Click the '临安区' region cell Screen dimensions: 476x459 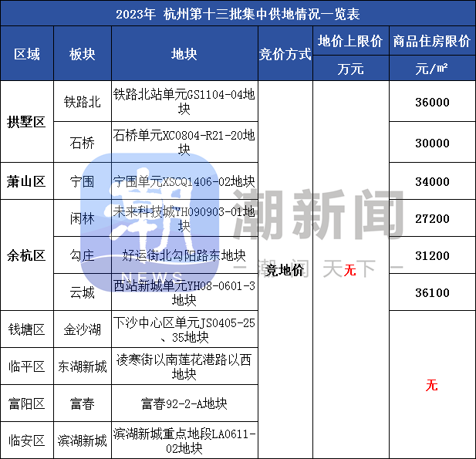pos(27,440)
